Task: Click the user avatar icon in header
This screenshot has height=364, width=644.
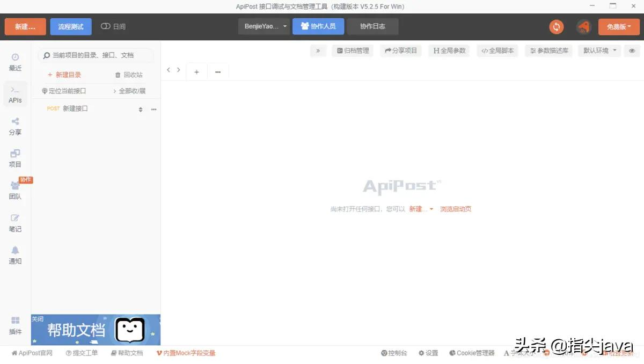Action: pyautogui.click(x=583, y=26)
